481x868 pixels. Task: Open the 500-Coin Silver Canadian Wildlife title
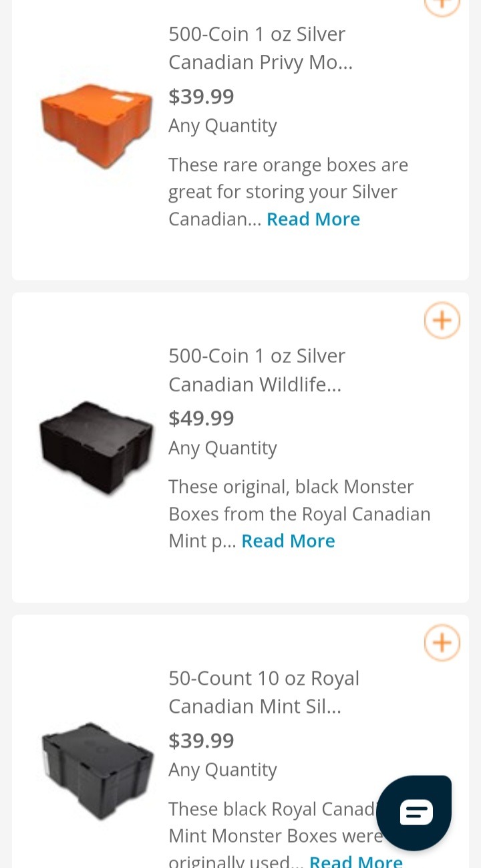tap(257, 370)
